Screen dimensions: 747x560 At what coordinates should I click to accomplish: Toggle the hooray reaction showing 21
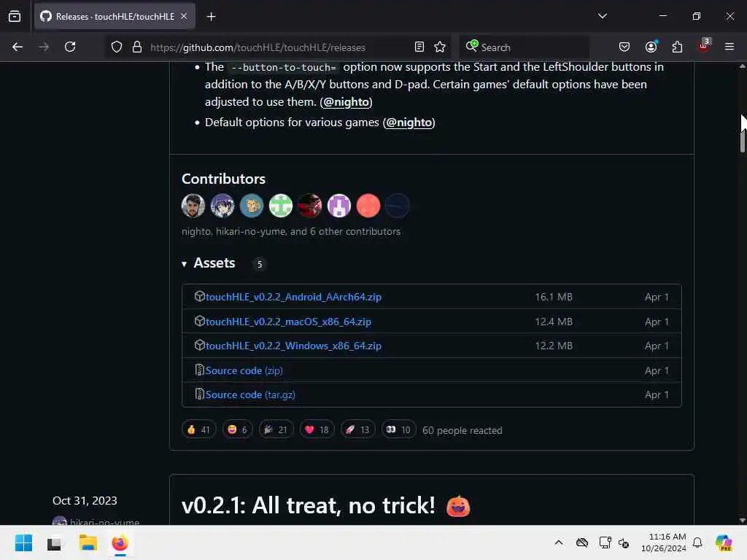coord(276,429)
